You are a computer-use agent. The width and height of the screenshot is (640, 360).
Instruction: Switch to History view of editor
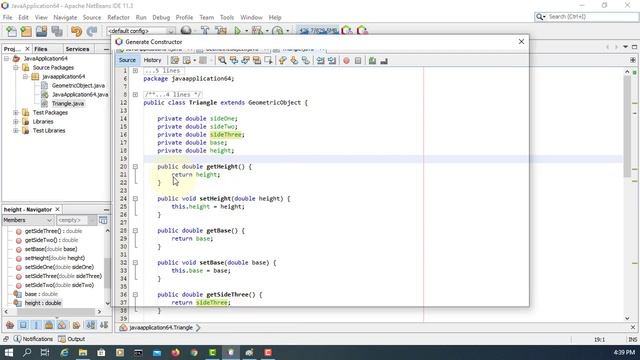152,60
